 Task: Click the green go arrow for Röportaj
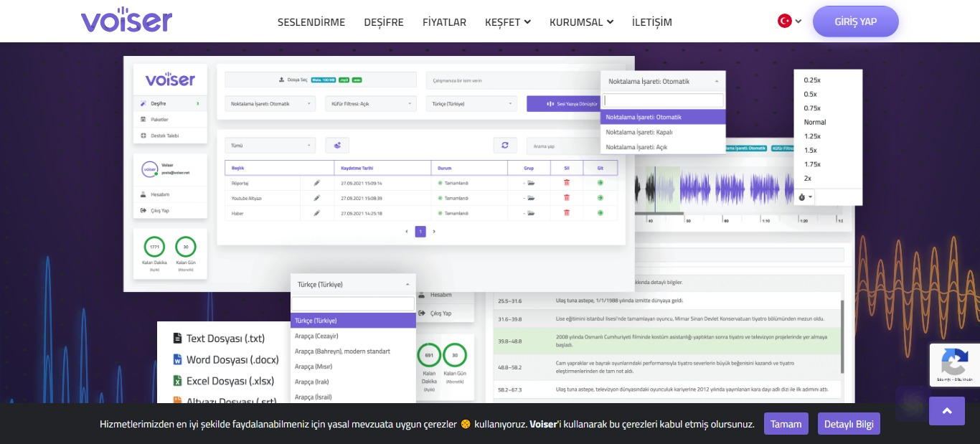[600, 183]
